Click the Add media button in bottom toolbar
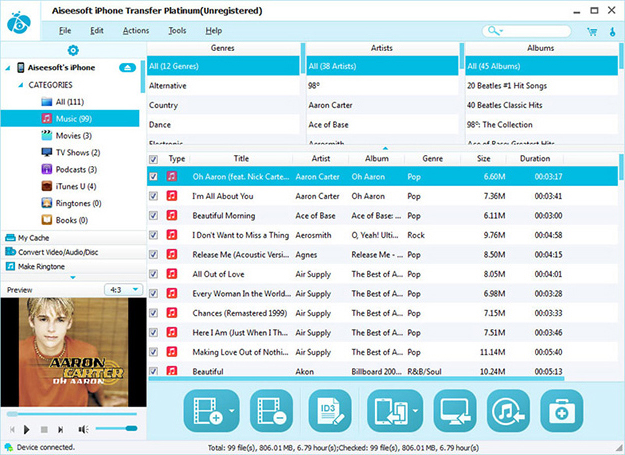The width and height of the screenshot is (625, 455). [205, 411]
